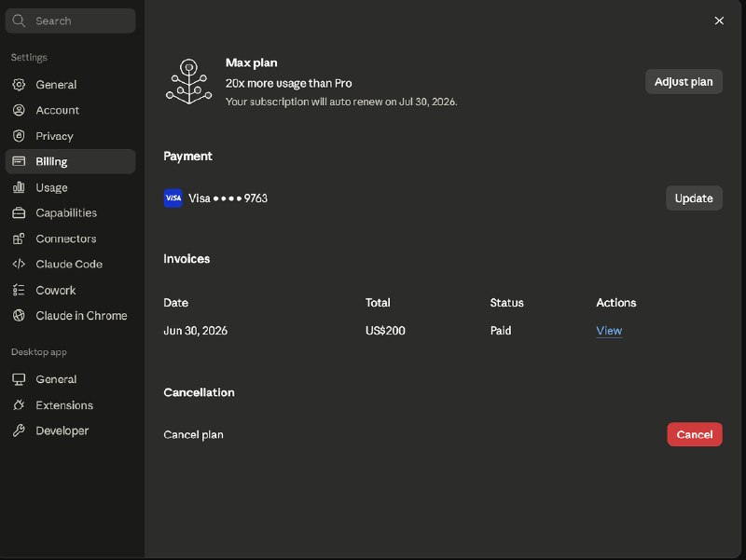This screenshot has height=560, width=746.
Task: Click the Account person icon
Action: (x=19, y=110)
